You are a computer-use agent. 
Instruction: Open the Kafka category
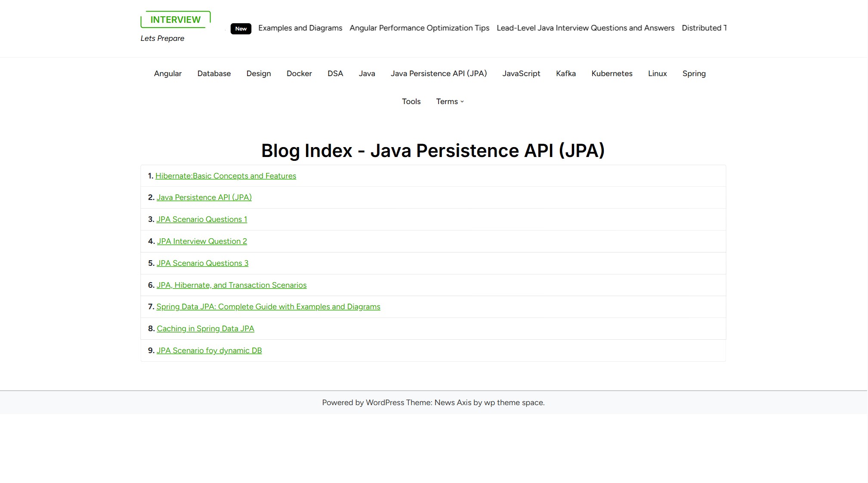tap(566, 74)
